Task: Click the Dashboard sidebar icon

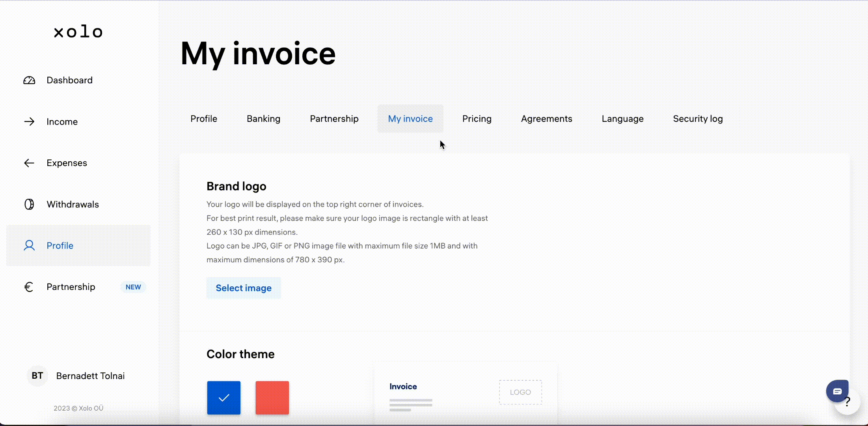Action: [29, 80]
